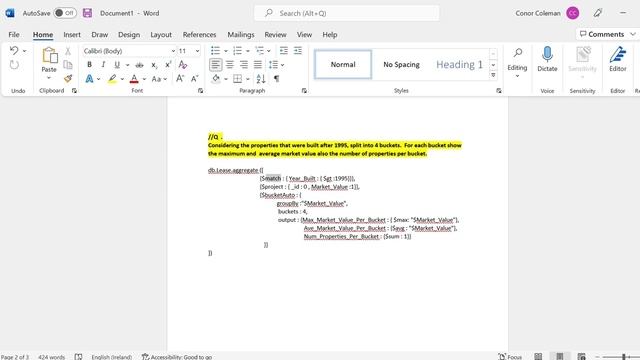The height and width of the screenshot is (360, 640).
Task: Open Numbering list dropdown arrow
Action: pos(248,51)
